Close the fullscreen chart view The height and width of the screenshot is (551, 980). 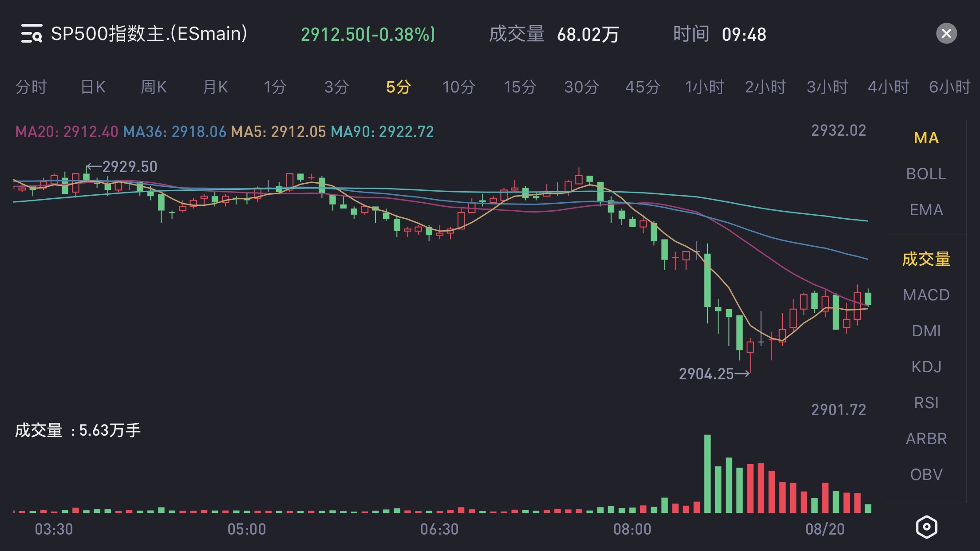[946, 34]
